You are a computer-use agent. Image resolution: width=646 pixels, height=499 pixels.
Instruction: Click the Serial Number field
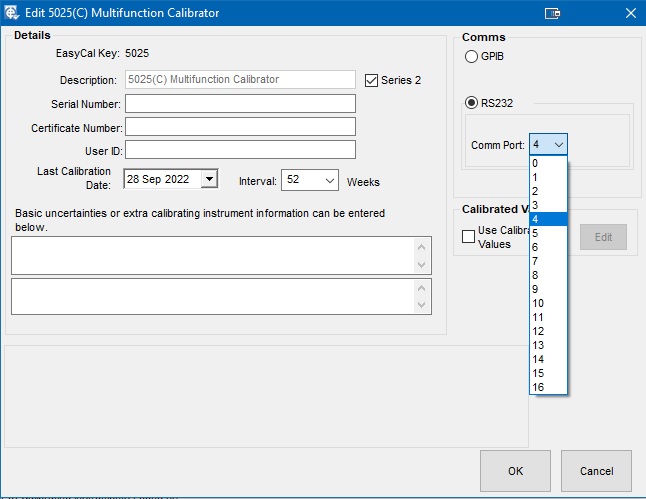pyautogui.click(x=240, y=104)
